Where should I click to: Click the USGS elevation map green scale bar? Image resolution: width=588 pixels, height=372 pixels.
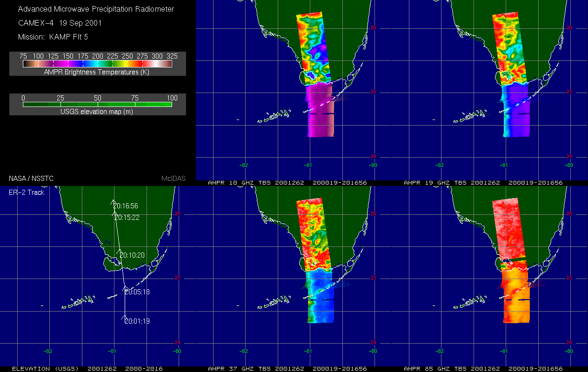point(97,105)
